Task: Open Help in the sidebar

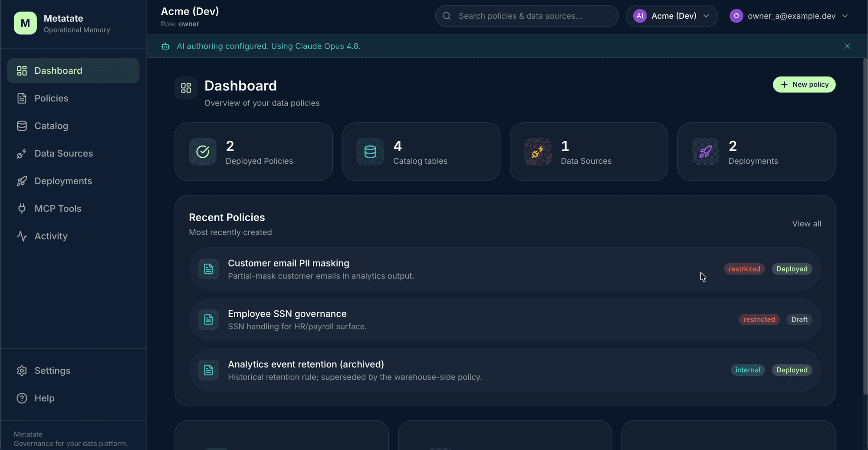Action: click(x=73, y=398)
